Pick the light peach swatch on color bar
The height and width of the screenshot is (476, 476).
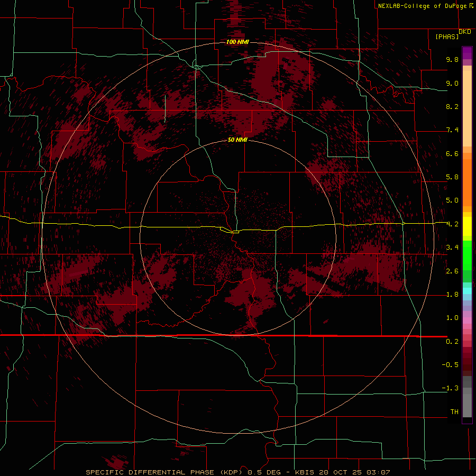(467, 108)
